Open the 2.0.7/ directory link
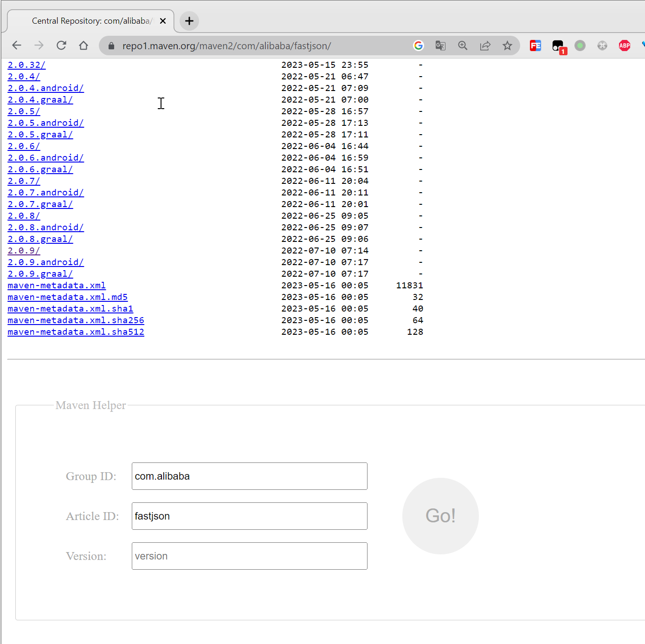 pyautogui.click(x=24, y=181)
